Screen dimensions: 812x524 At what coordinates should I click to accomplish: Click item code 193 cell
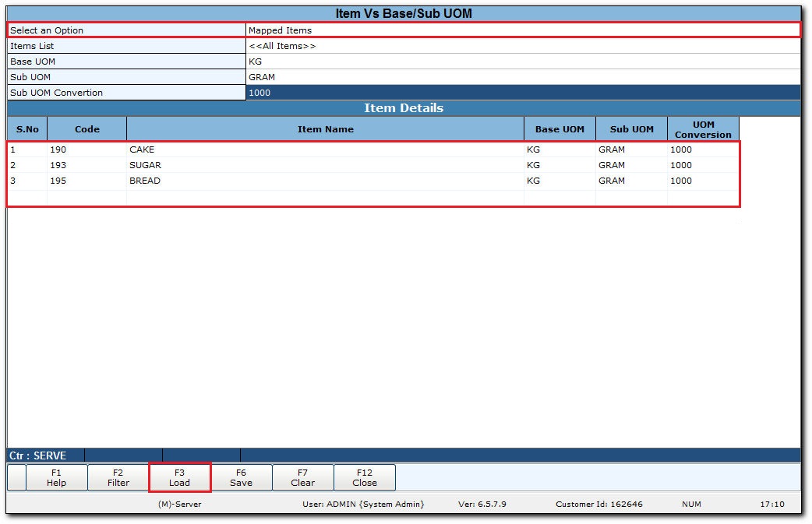[x=86, y=165]
